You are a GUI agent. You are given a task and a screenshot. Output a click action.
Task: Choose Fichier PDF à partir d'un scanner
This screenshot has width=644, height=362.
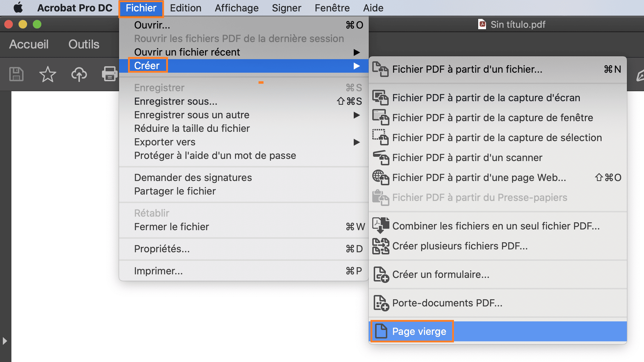467,157
